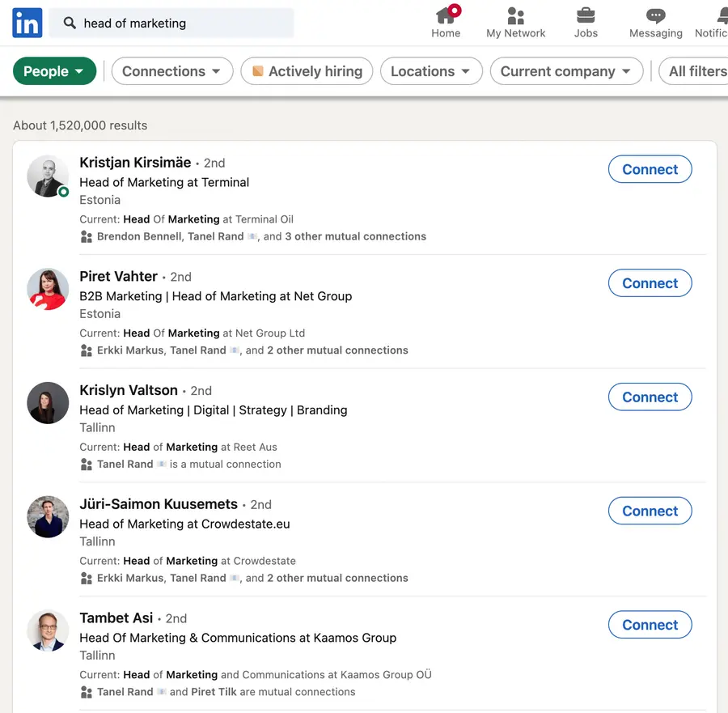Click the LinkedIn logo
This screenshot has height=713, width=728.
26,23
